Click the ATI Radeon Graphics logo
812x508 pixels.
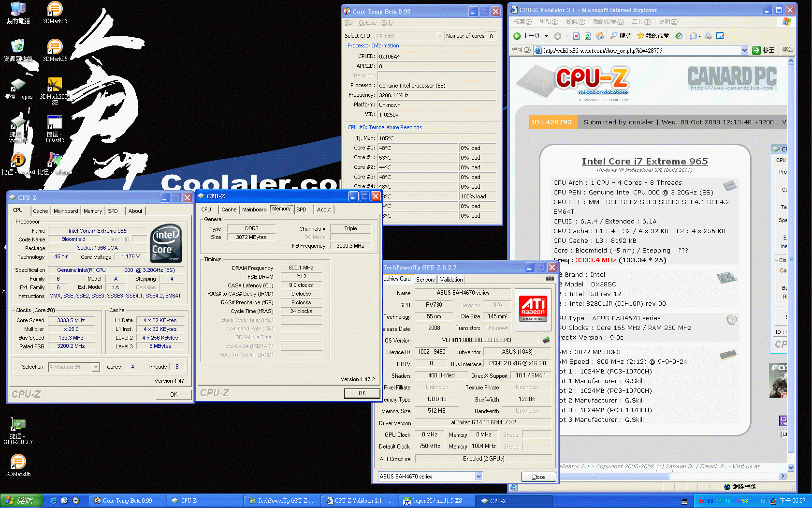[533, 309]
